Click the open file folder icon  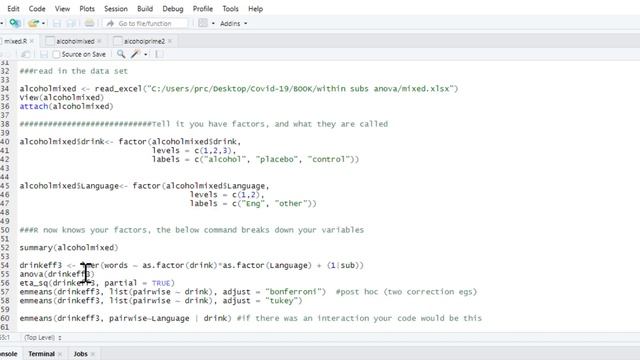click(x=33, y=23)
